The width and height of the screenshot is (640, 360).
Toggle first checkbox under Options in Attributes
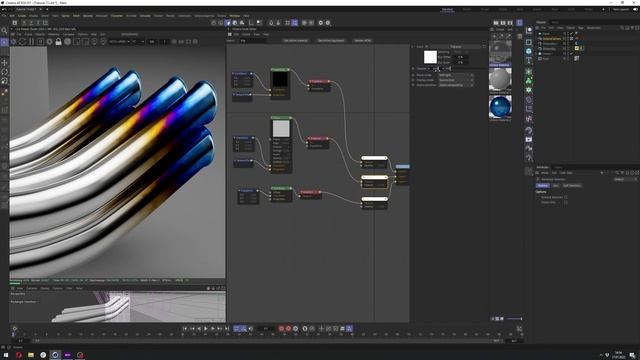point(566,197)
